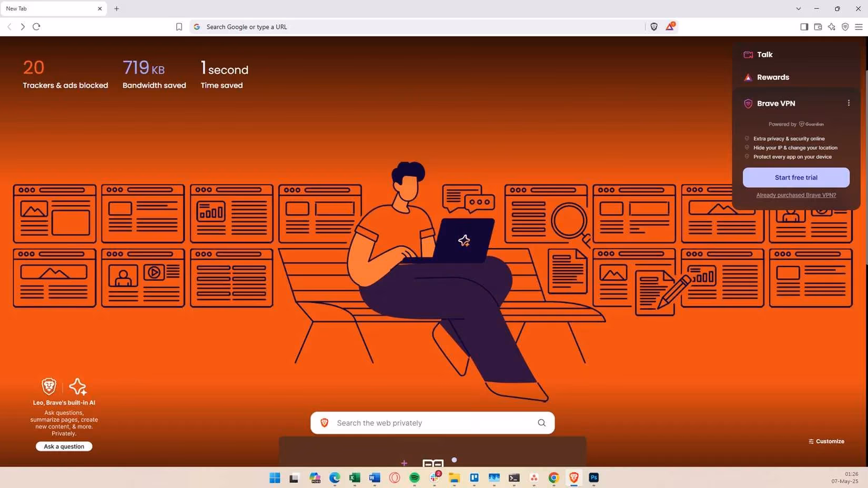Open Brave VPN card options menu
The width and height of the screenshot is (868, 488).
point(849,103)
